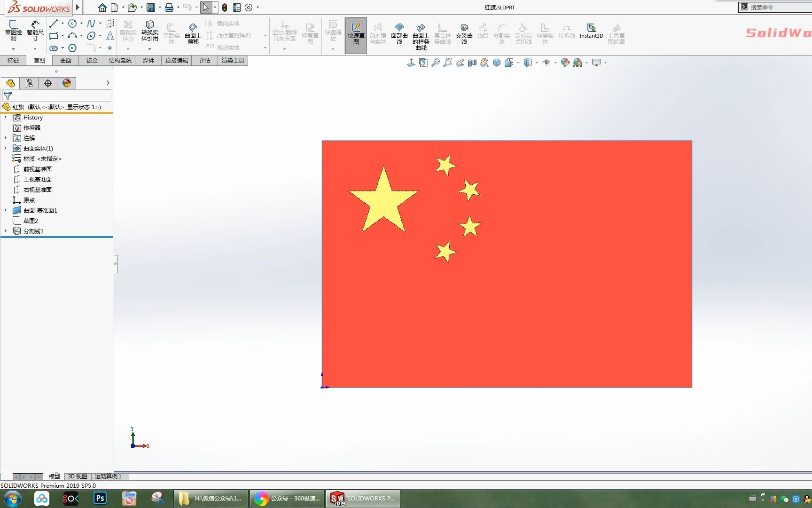The height and width of the screenshot is (508, 812).
Task: Select the Polygon sketch tool
Action: coord(72,48)
